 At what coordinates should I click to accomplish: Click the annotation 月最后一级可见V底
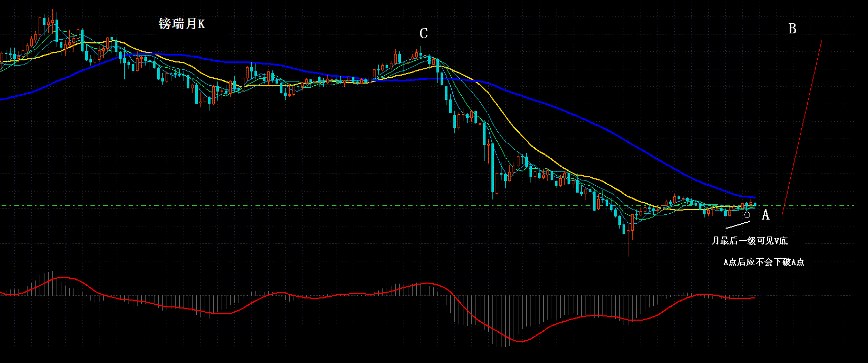click(750, 241)
